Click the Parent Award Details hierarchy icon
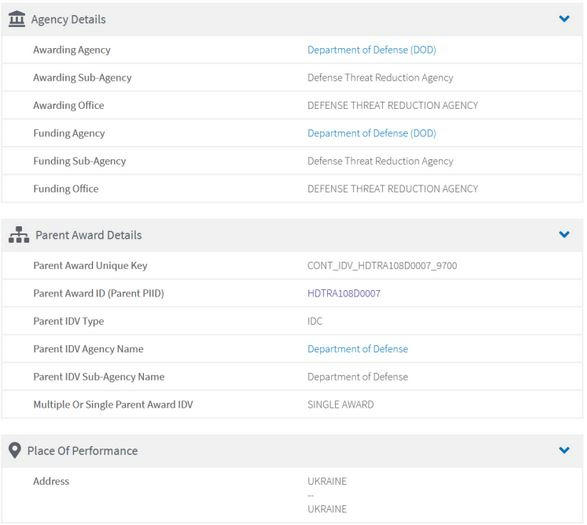Screen dimensions: 587x525 19,234
